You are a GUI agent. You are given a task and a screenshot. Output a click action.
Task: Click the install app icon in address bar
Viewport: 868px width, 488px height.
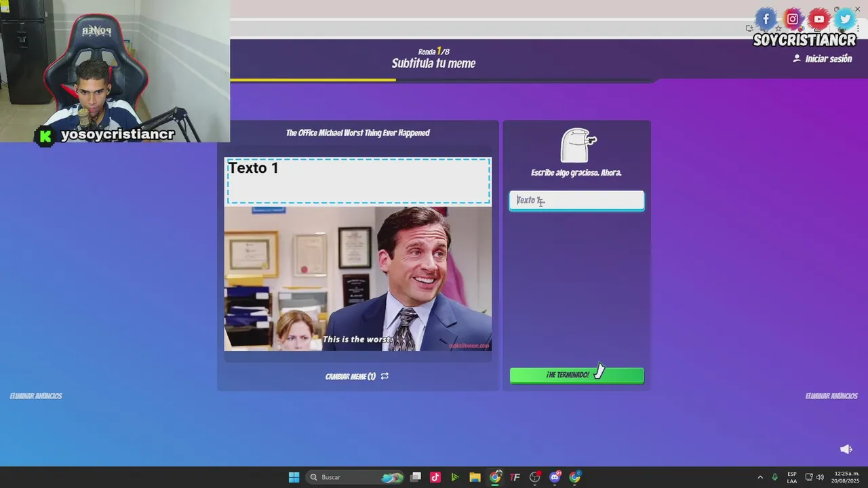[x=749, y=28]
